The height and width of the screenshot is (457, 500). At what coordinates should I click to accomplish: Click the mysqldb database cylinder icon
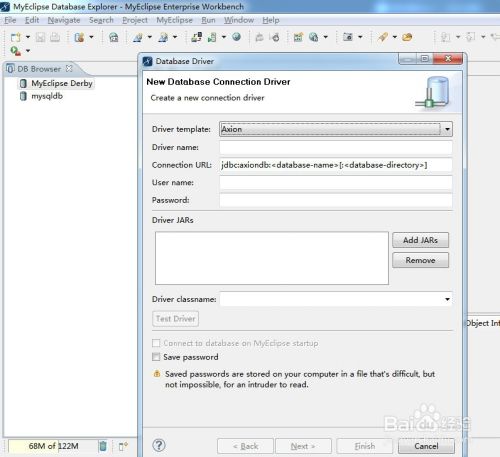pyautogui.click(x=23, y=96)
